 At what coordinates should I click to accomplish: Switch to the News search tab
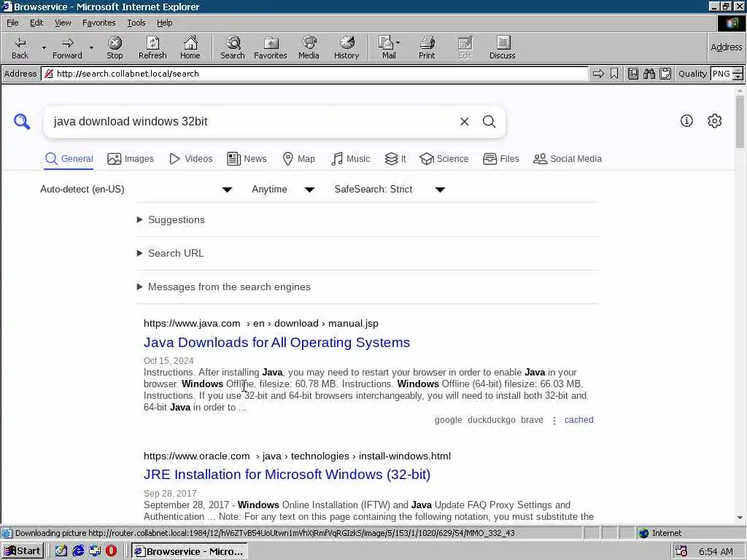click(x=247, y=159)
